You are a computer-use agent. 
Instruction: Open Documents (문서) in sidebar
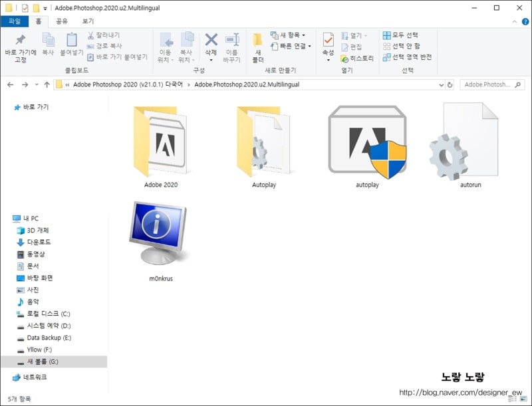pyautogui.click(x=28, y=266)
